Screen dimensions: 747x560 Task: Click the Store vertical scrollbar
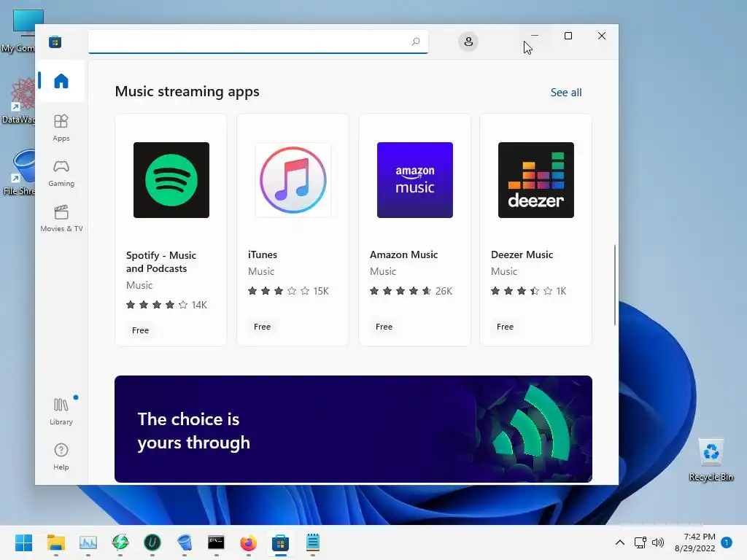click(x=614, y=285)
